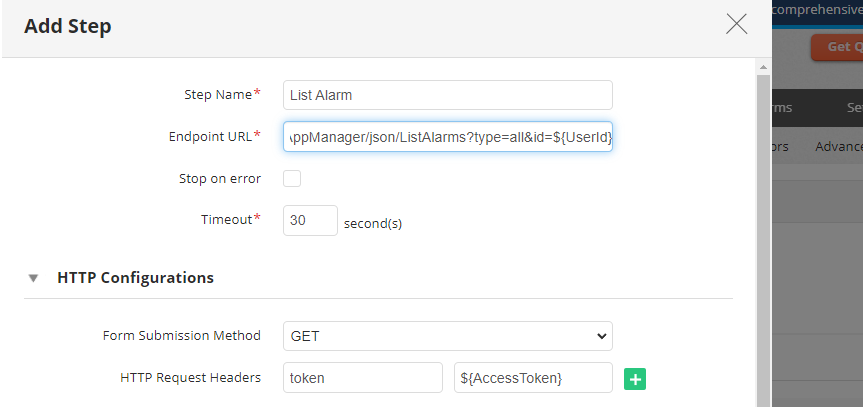Close the Add Step dialog

click(737, 25)
